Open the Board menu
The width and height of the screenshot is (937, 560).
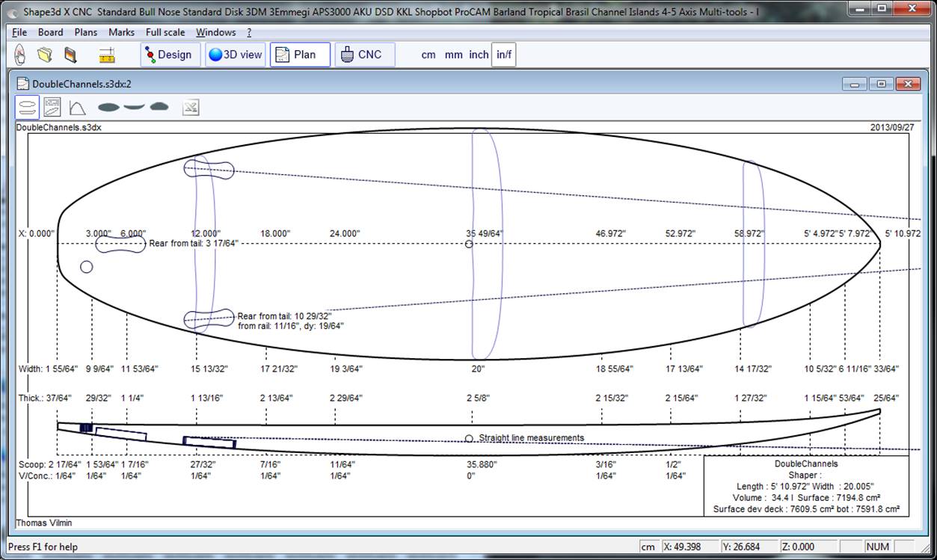pyautogui.click(x=50, y=32)
